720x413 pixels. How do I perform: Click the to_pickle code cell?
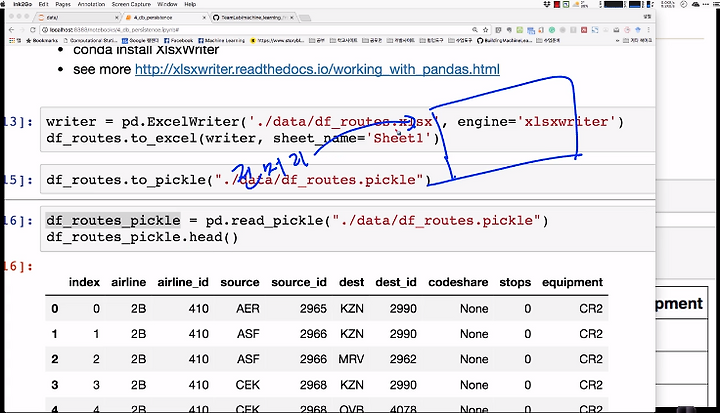pyautogui.click(x=348, y=180)
